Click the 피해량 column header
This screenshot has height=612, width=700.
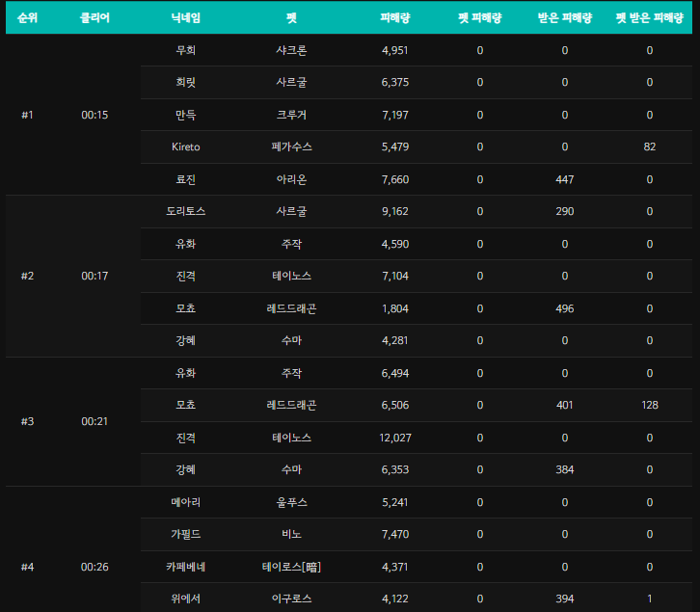tap(395, 18)
